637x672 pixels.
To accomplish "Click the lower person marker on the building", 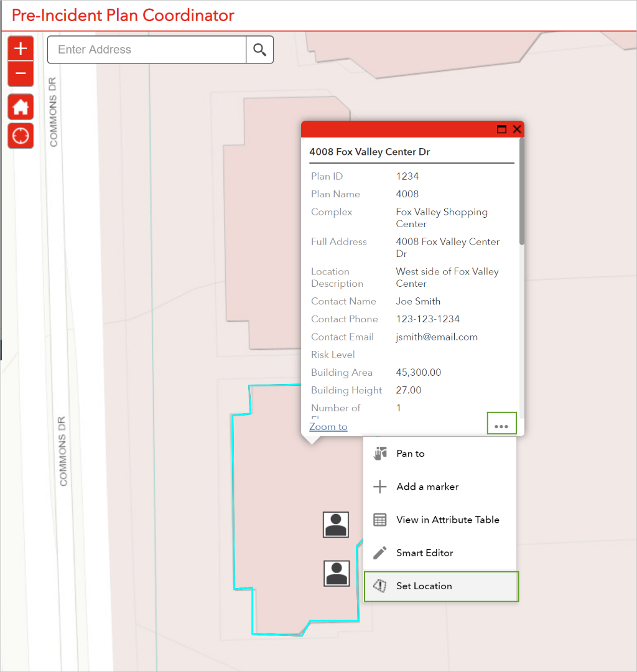I will pyautogui.click(x=337, y=573).
